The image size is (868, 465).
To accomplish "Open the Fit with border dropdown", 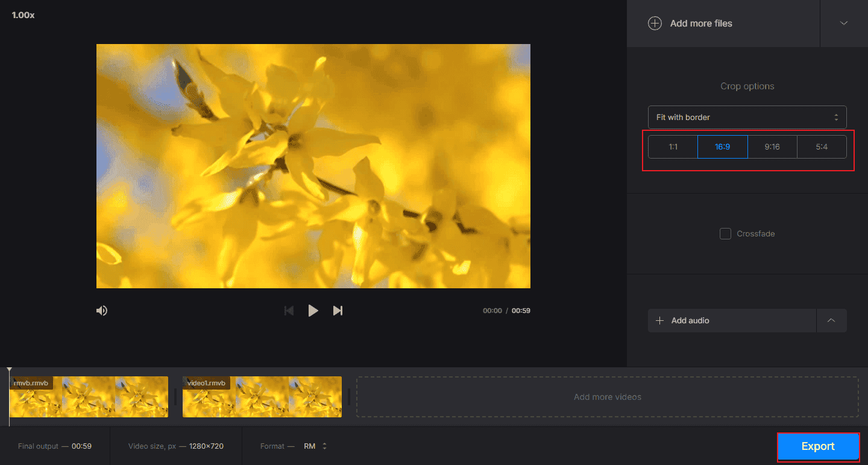I will (x=747, y=117).
